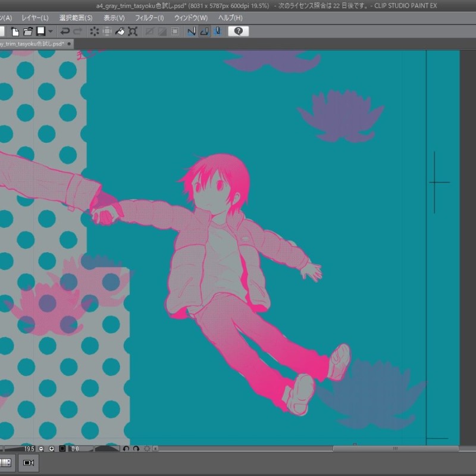Open the フィルター(I) menu

click(149, 18)
